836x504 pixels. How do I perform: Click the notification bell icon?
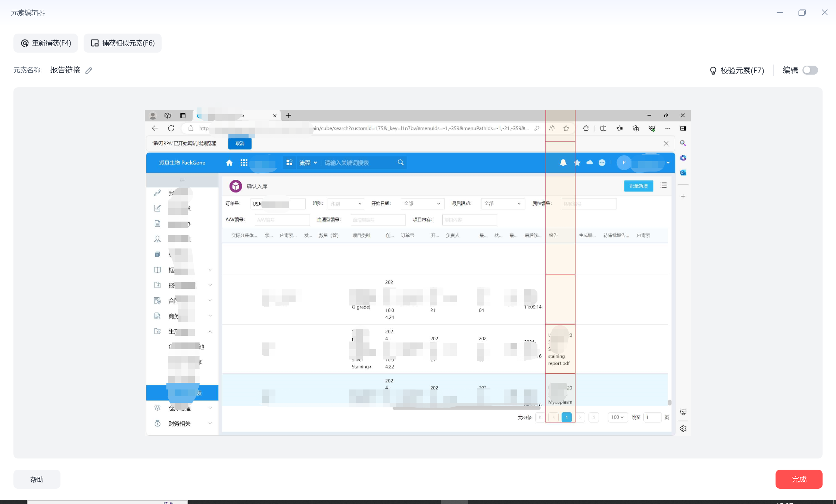[563, 163]
